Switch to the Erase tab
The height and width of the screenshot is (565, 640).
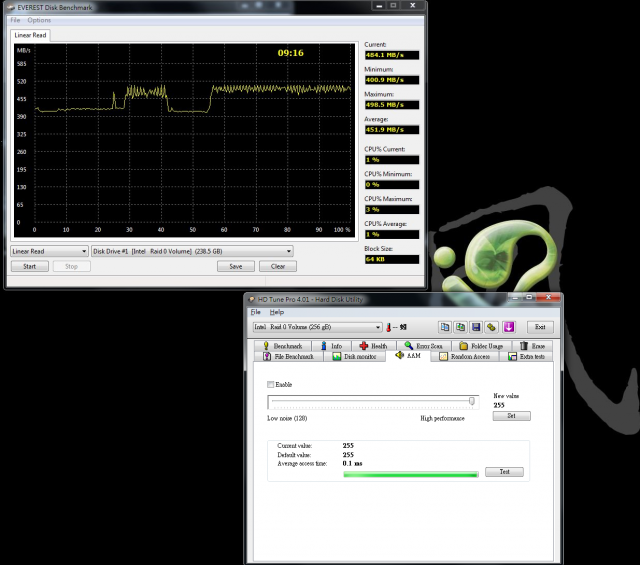click(x=532, y=346)
